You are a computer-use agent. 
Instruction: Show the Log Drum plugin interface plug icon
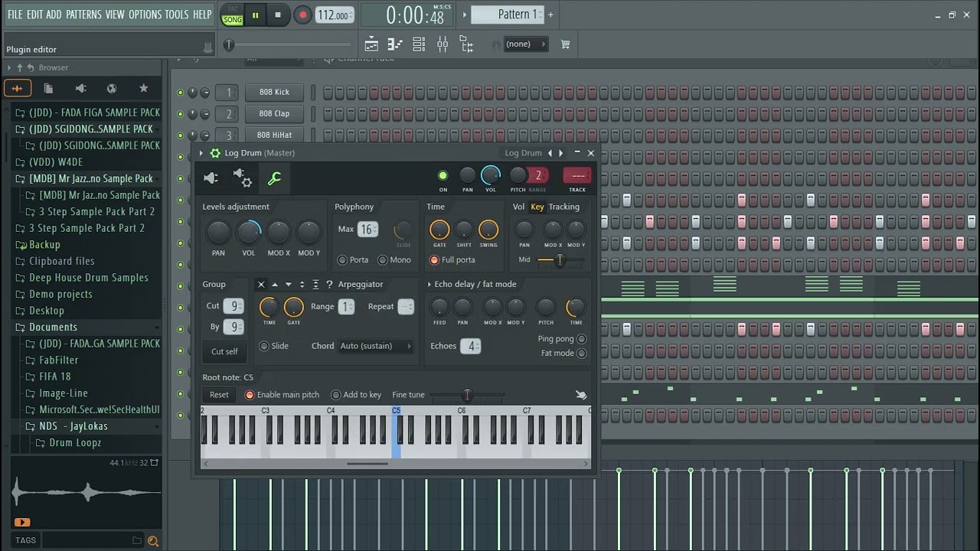(211, 178)
